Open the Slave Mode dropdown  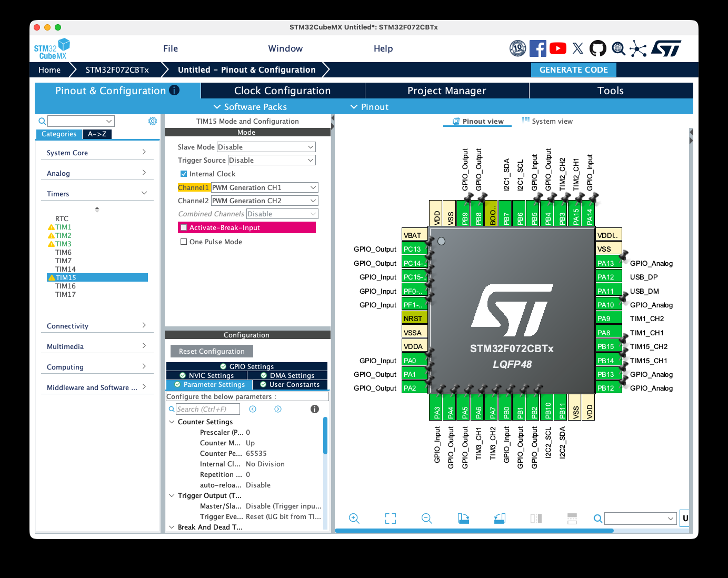tap(266, 147)
